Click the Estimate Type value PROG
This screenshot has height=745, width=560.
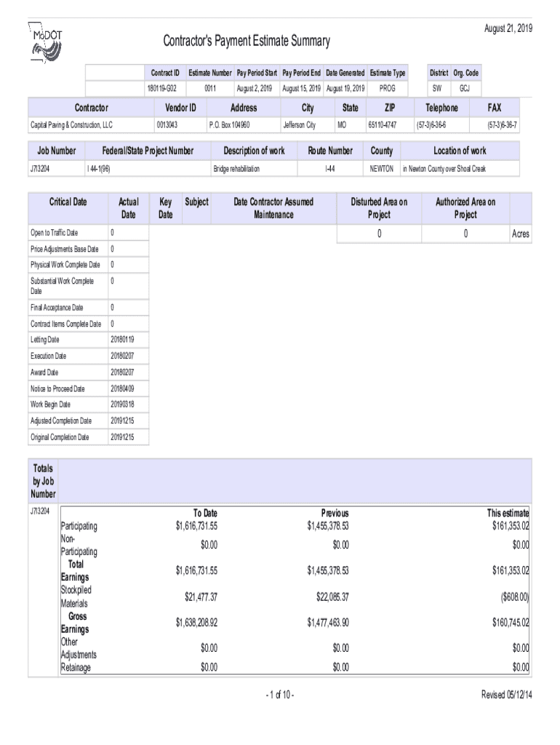[388, 88]
